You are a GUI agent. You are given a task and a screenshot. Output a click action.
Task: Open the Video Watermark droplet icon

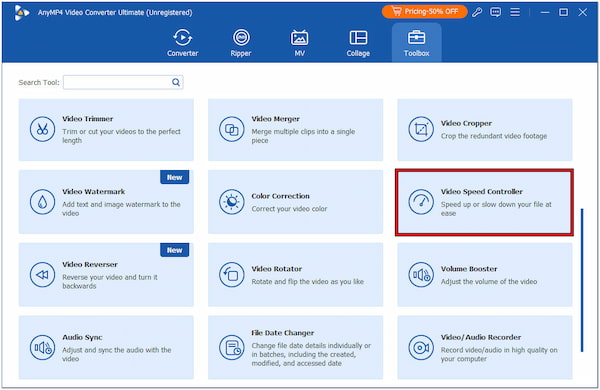tap(42, 202)
